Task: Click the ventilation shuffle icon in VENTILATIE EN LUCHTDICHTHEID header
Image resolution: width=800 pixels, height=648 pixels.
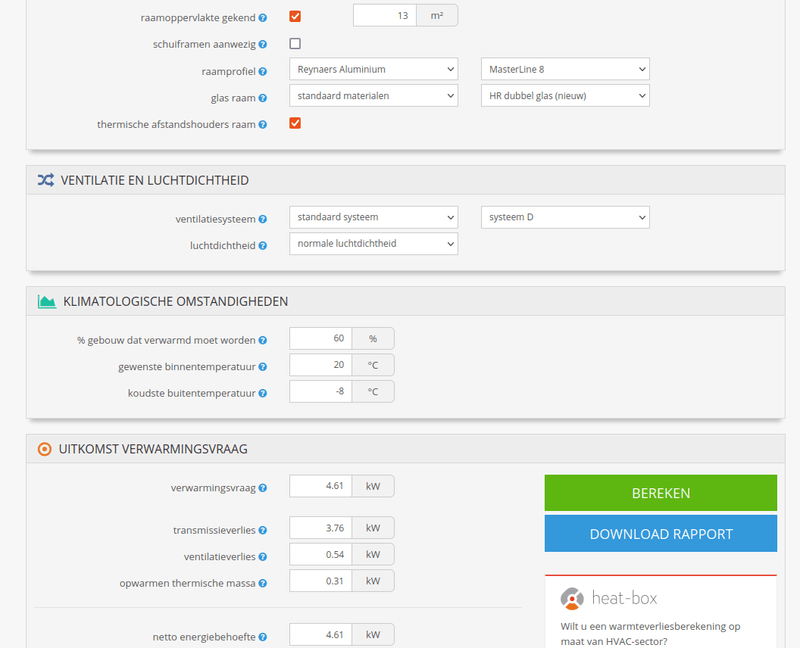Action: (45, 180)
